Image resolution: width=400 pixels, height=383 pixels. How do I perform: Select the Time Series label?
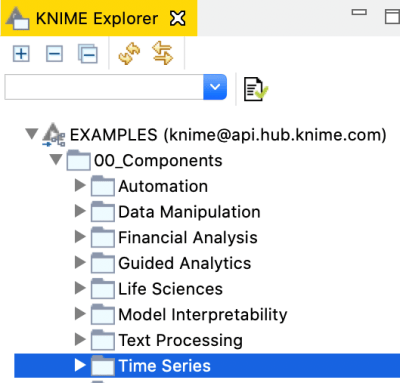165,366
